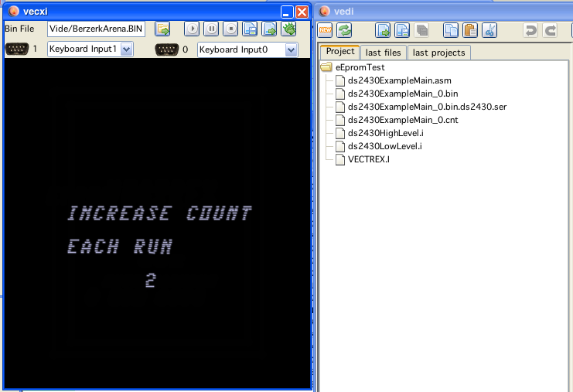The image size is (573, 392).
Task: Pause the emulation in vecxi
Action: 211,29
